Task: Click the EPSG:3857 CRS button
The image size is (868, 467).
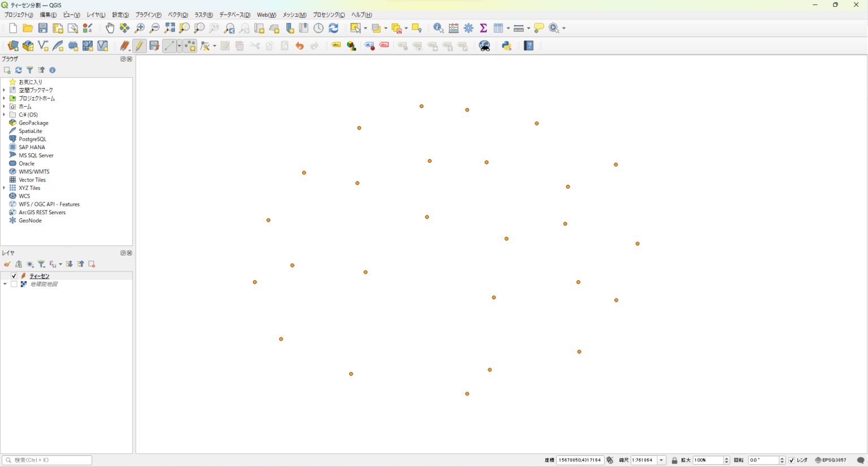Action: click(831, 460)
